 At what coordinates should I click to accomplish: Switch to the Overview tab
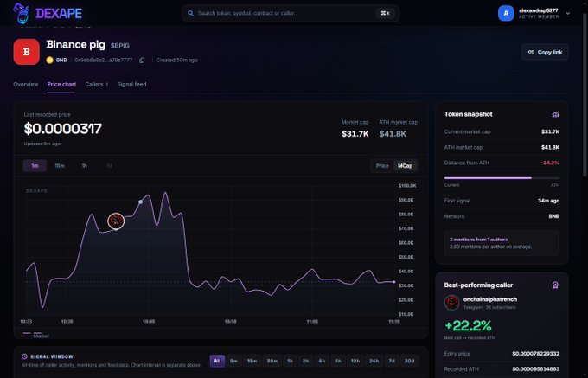click(x=25, y=85)
